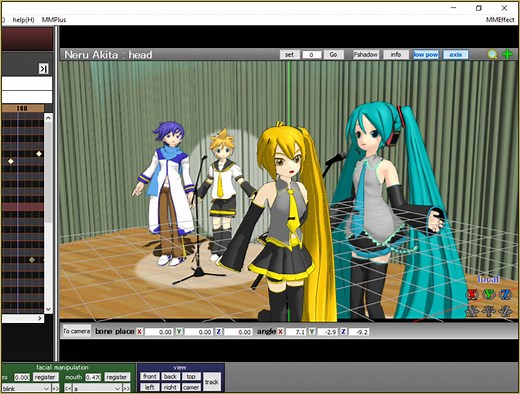The image size is (520, 394).
Task: Register the mouth facial value
Action: point(116,377)
